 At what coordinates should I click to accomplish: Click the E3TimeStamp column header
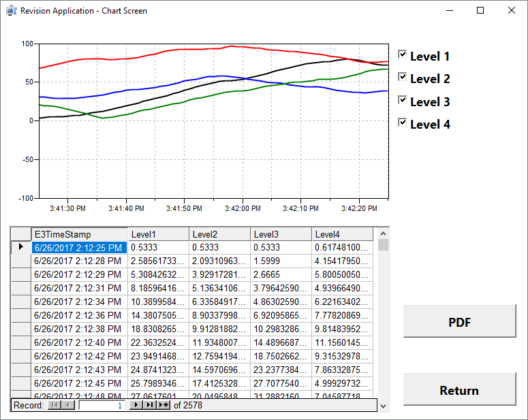click(79, 234)
